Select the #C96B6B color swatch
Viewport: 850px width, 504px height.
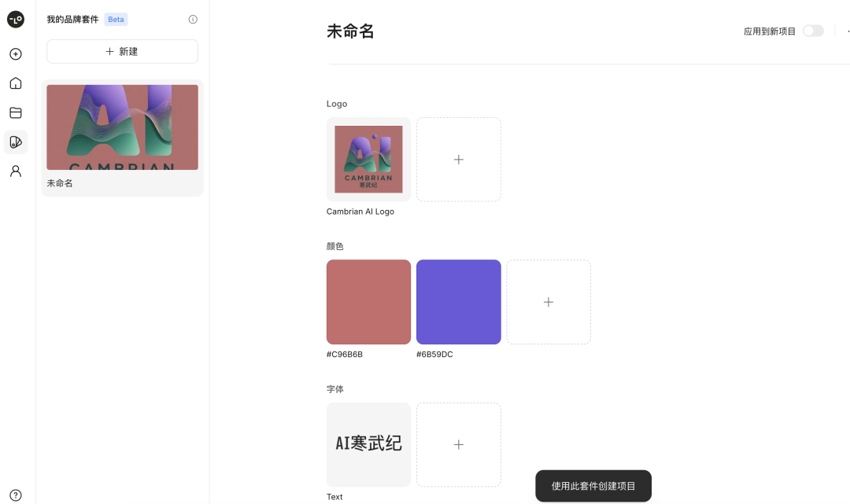368,302
